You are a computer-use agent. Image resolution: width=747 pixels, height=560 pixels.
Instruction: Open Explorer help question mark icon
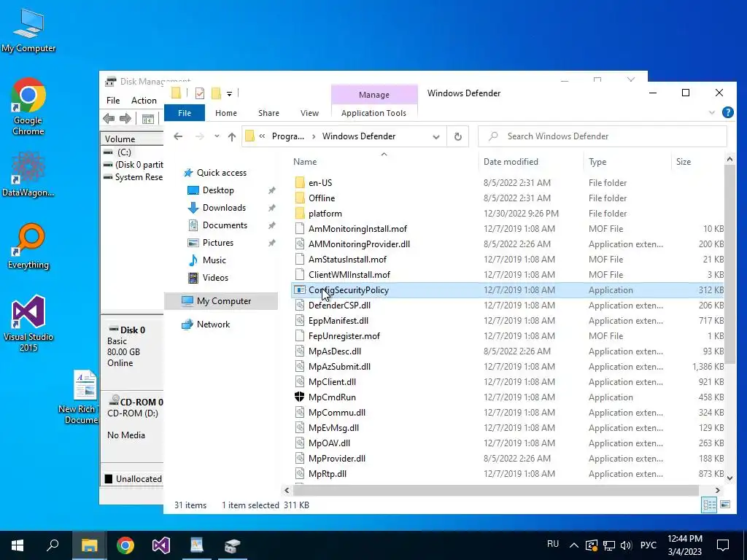click(x=727, y=112)
